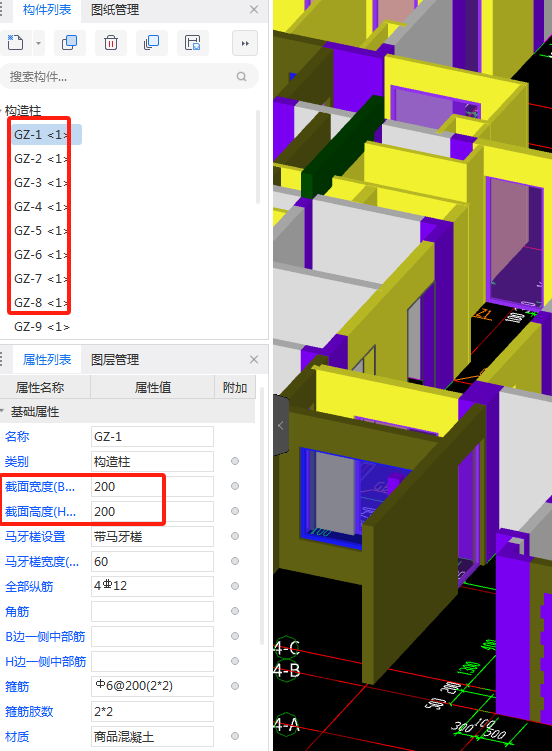The height and width of the screenshot is (751, 552).
Task: Edit 截面高度 value field
Action: (x=152, y=512)
